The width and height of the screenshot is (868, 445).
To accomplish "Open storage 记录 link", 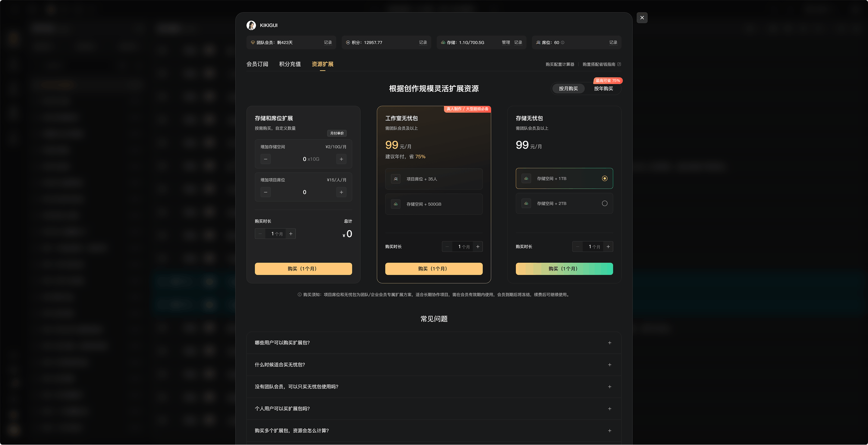I will click(x=518, y=42).
